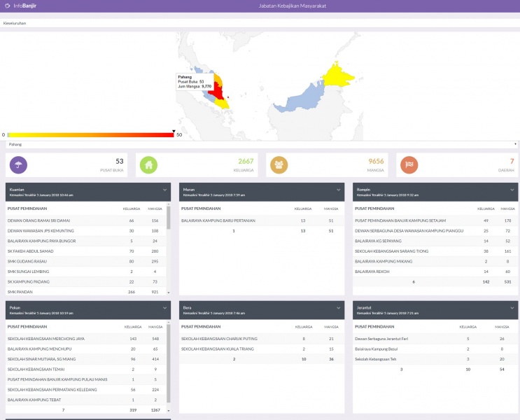Click row SMK PANDAN
This screenshot has width=520, height=420.
[86, 292]
